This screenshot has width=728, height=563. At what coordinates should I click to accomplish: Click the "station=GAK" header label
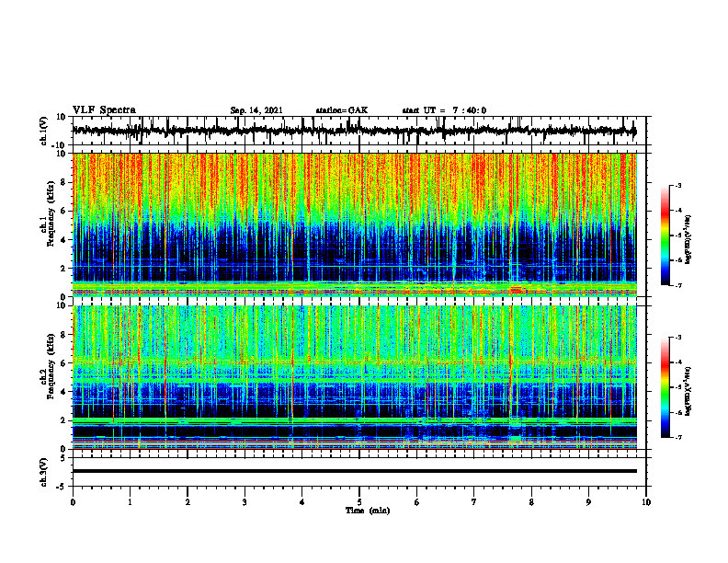coord(342,110)
